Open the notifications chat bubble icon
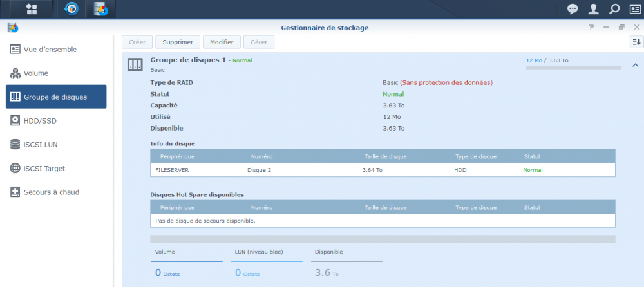Image resolution: width=644 pixels, height=287 pixels. 572,9
